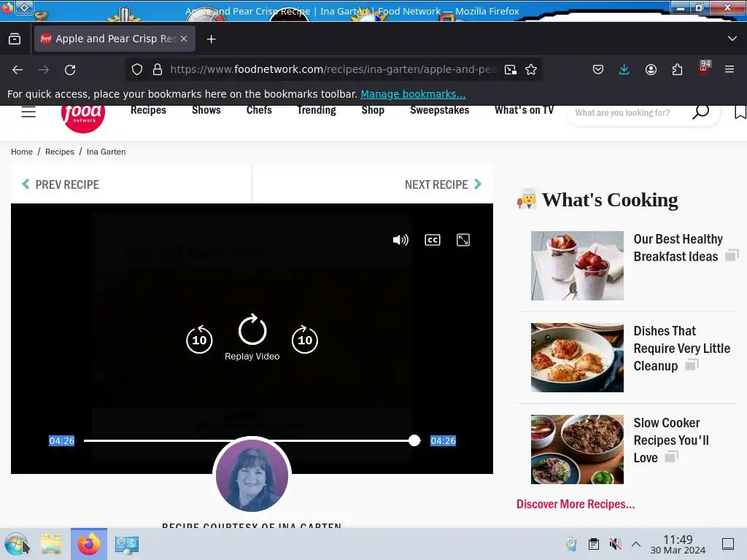Open What's on TV navigation item
Screen dimensions: 747x560
coord(524,110)
